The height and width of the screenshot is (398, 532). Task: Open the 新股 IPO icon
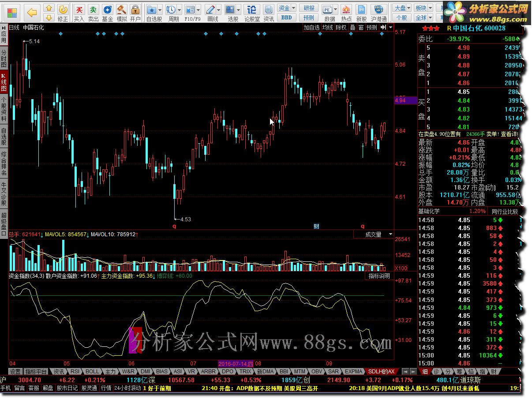coord(361,10)
